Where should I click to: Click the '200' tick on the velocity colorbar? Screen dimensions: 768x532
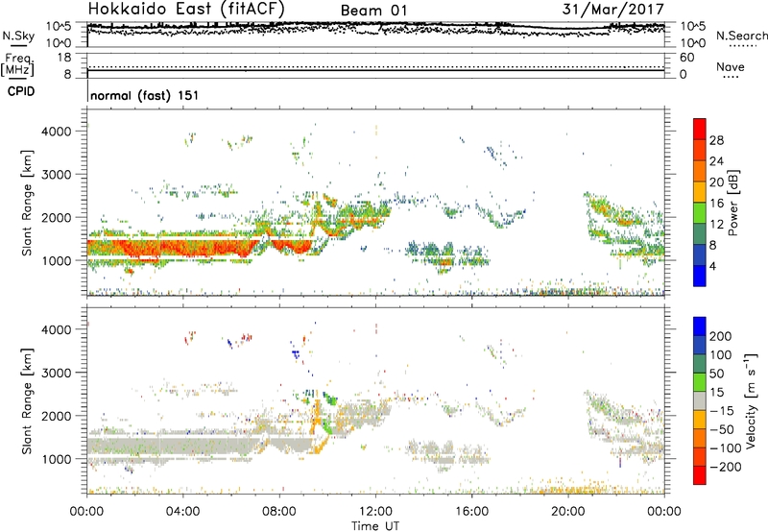721,336
